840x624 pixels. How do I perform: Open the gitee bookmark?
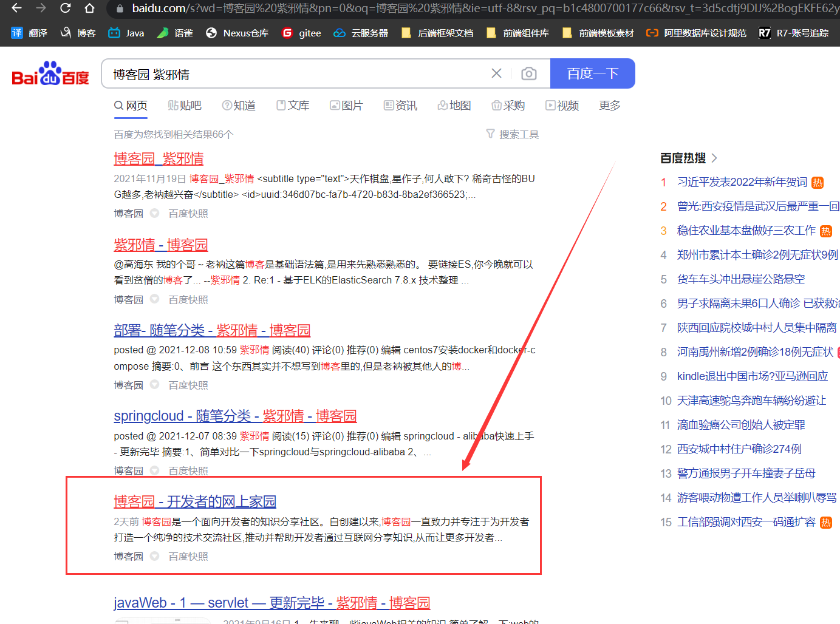point(301,33)
